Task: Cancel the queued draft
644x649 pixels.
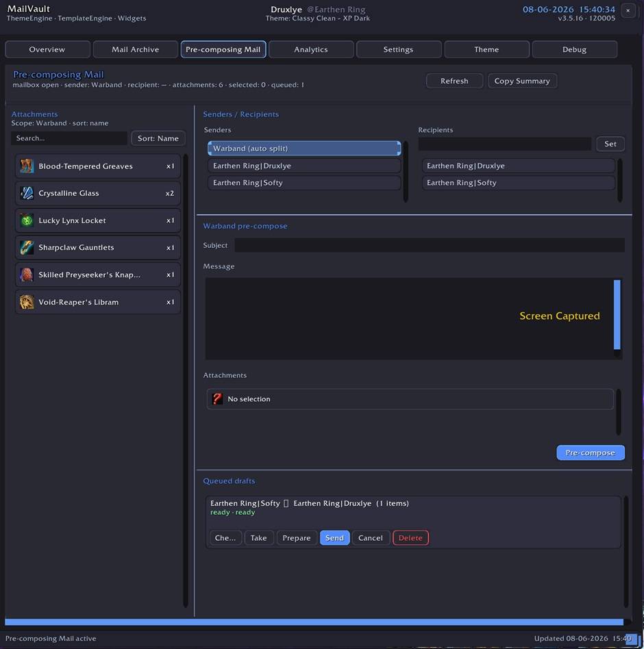Action: [371, 537]
